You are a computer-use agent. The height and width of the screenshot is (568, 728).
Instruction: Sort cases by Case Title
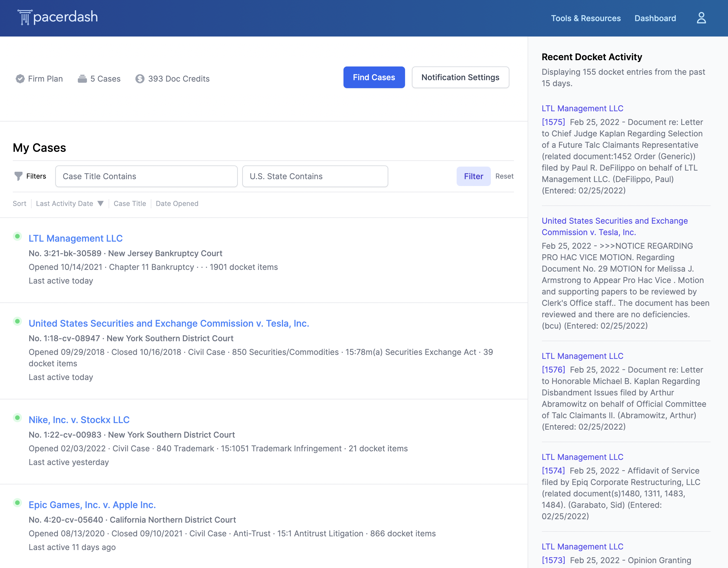(130, 203)
